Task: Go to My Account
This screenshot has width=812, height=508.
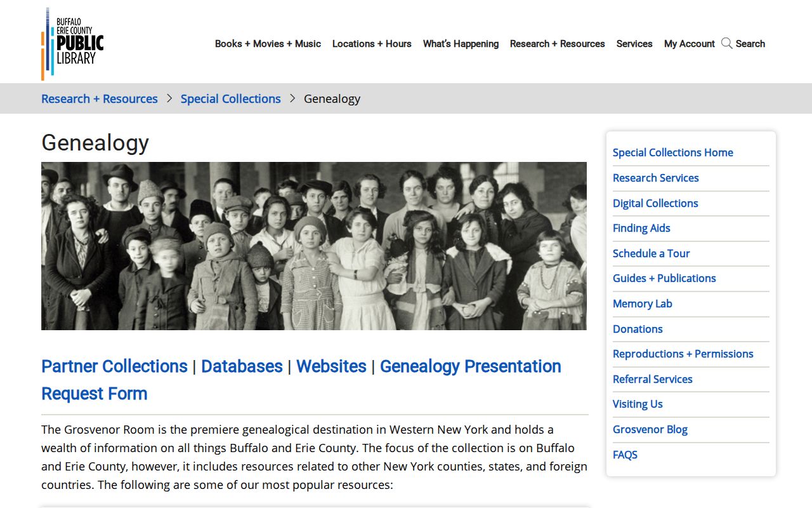Action: pyautogui.click(x=689, y=44)
